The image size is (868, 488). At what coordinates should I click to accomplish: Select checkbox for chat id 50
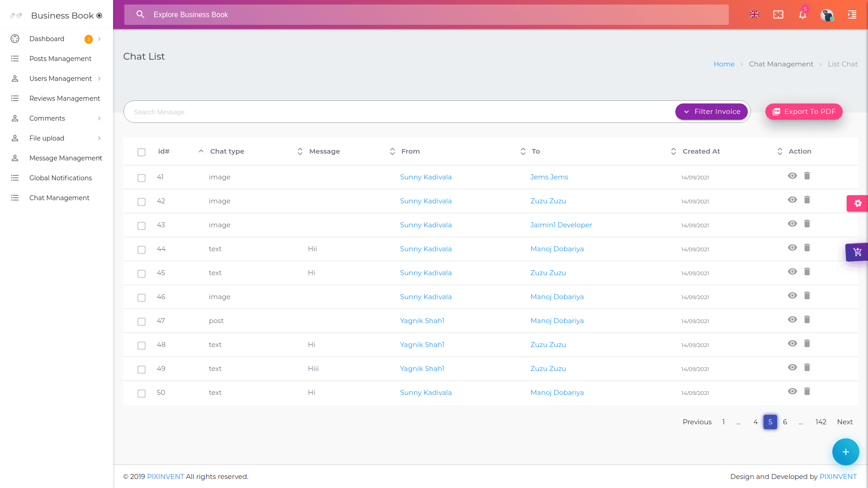pyautogui.click(x=142, y=394)
